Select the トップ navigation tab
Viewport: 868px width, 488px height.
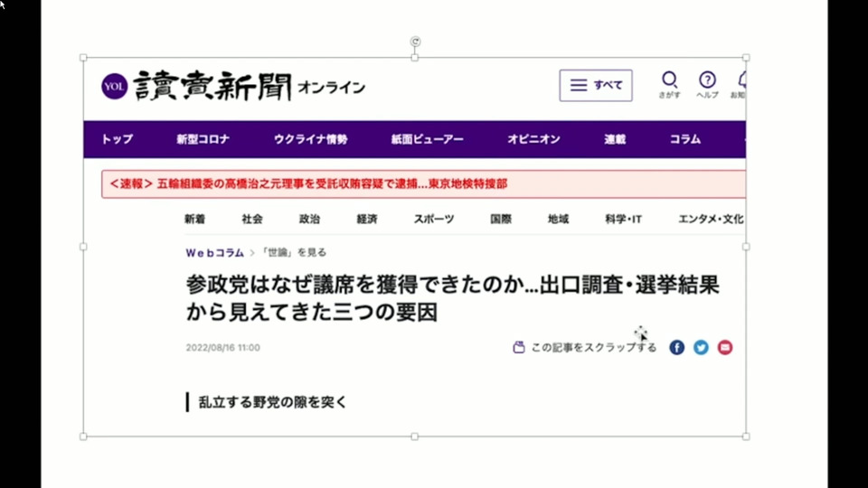117,139
